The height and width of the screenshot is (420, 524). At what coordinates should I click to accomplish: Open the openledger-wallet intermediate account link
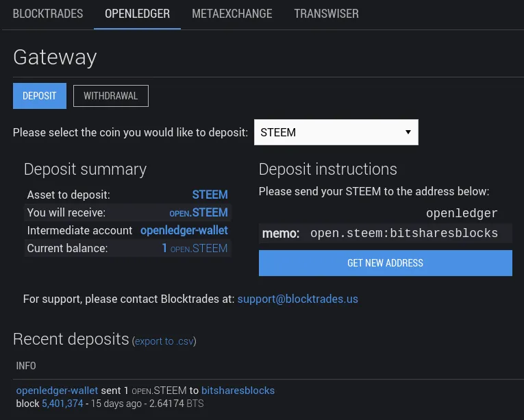coord(184,230)
